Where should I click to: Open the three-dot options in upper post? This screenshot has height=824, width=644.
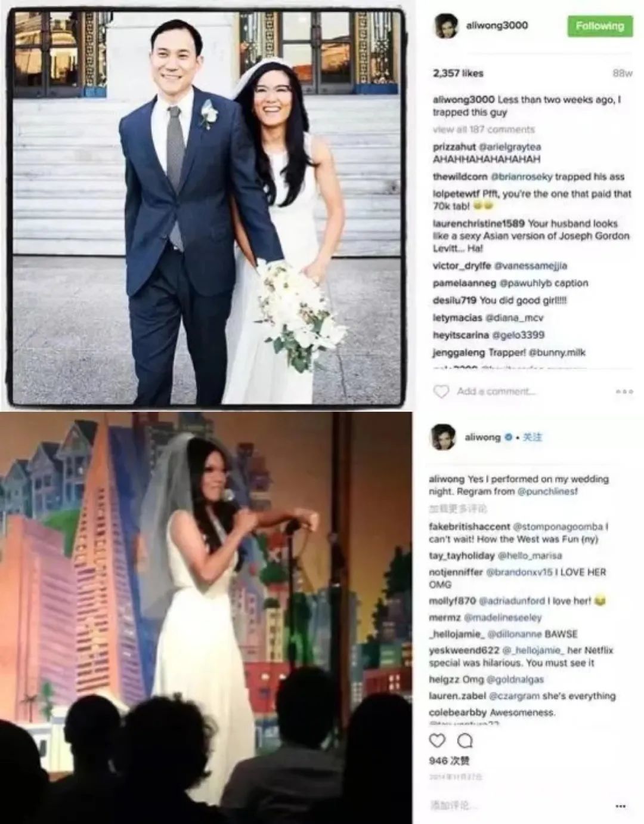point(624,391)
